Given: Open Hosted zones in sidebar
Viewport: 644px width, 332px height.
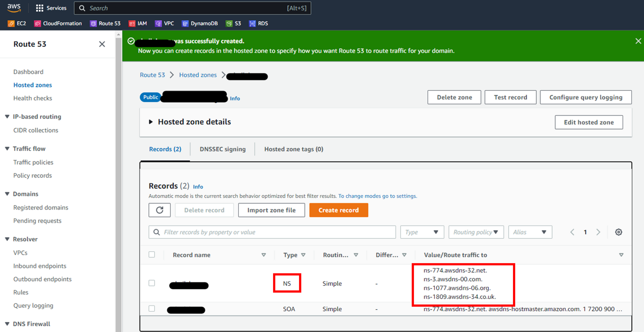Looking at the screenshot, I should tap(33, 85).
